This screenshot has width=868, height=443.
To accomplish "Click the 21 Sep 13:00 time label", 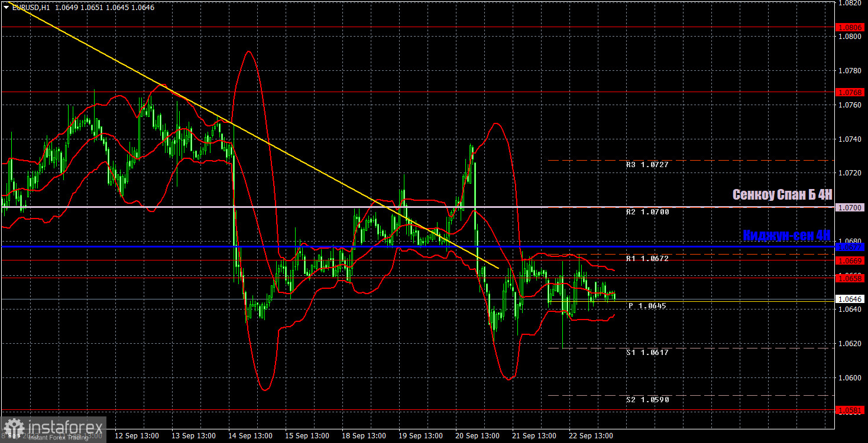I will coord(535,436).
